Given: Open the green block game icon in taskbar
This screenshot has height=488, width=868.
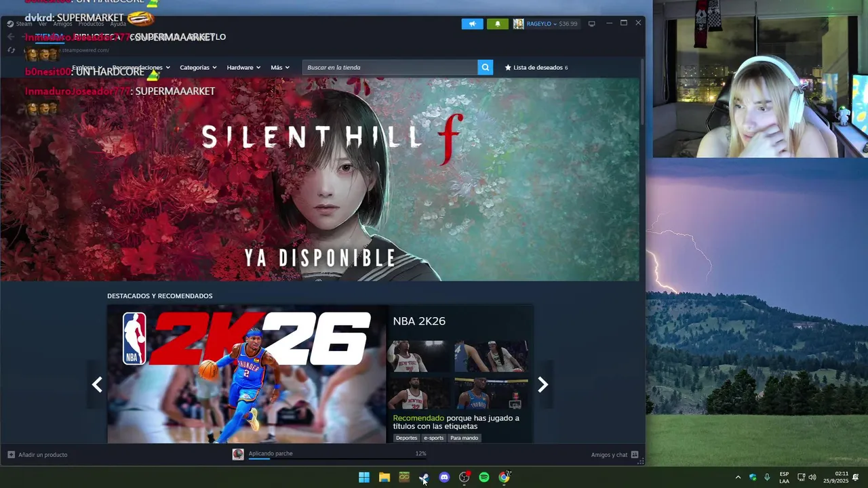Looking at the screenshot, I should 404,477.
